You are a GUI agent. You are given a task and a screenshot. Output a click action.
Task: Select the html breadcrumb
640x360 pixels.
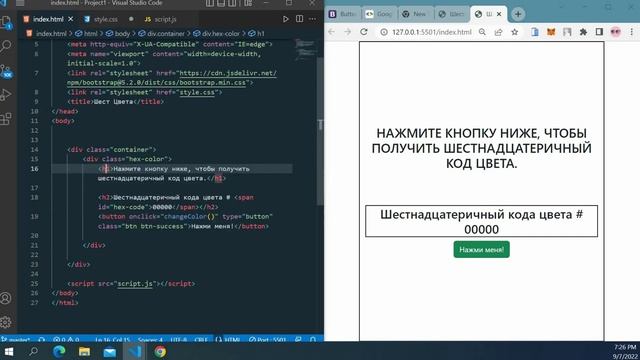click(86, 33)
